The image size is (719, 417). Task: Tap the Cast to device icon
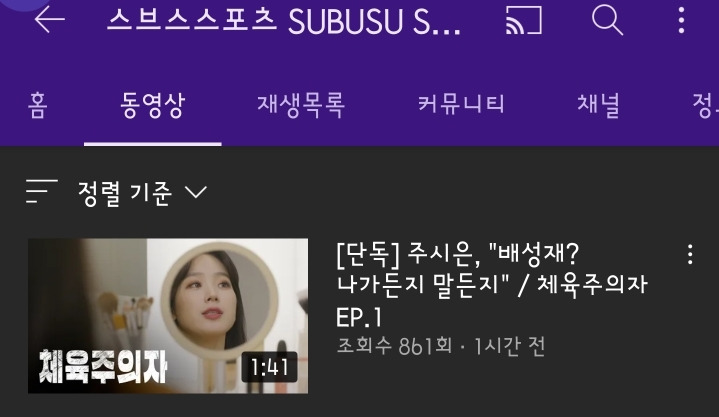(524, 20)
